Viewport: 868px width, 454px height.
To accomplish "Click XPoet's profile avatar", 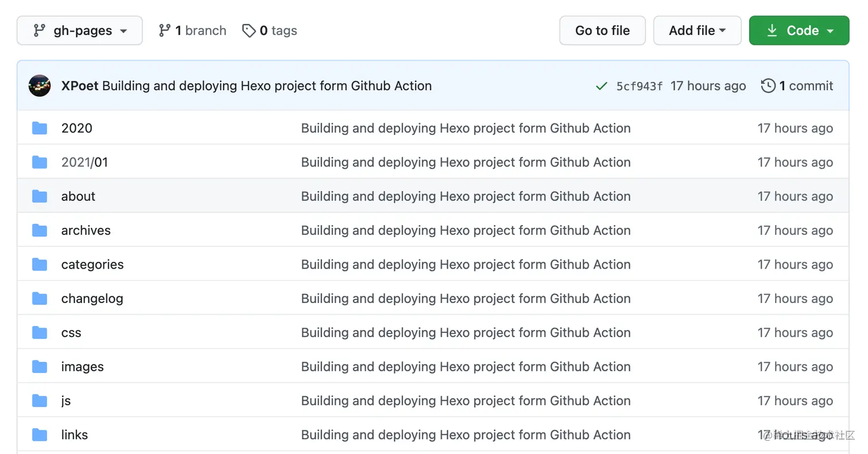I will pyautogui.click(x=39, y=86).
